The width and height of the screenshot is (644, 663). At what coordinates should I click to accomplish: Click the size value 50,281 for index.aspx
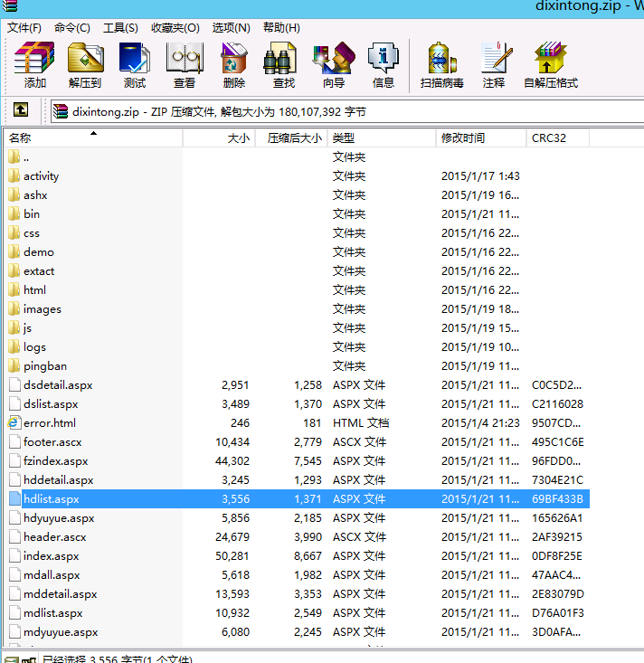pos(232,556)
